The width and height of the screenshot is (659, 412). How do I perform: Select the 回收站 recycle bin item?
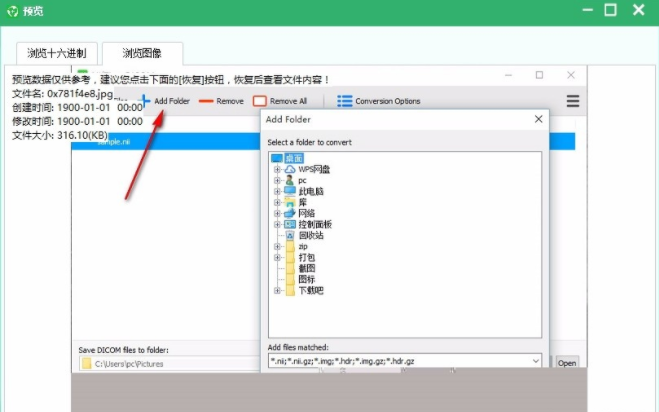(x=309, y=235)
